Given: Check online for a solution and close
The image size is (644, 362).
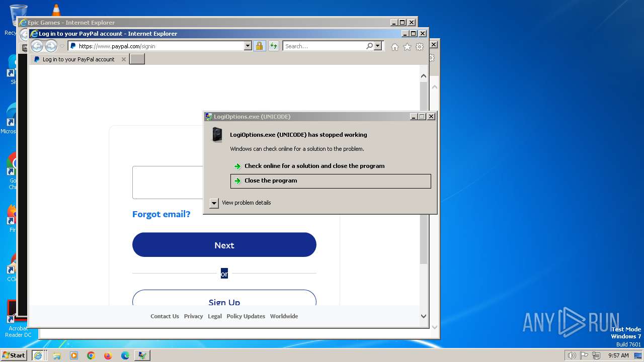Looking at the screenshot, I should pos(331,166).
